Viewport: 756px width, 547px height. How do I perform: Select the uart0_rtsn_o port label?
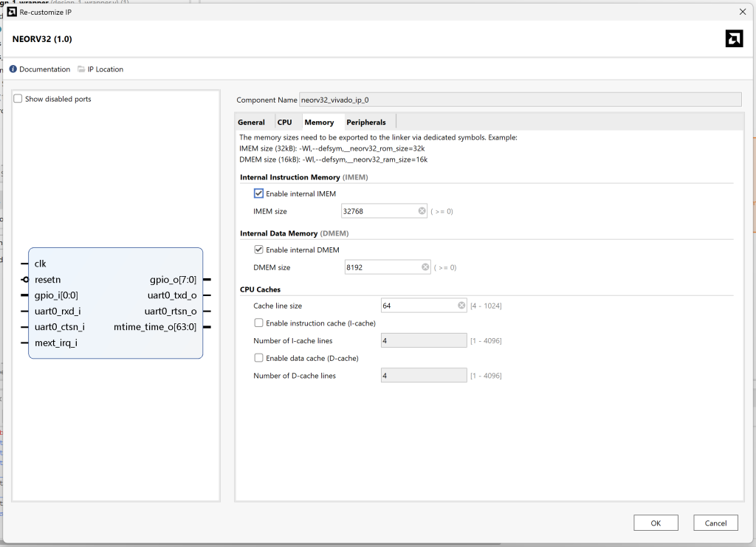171,312
